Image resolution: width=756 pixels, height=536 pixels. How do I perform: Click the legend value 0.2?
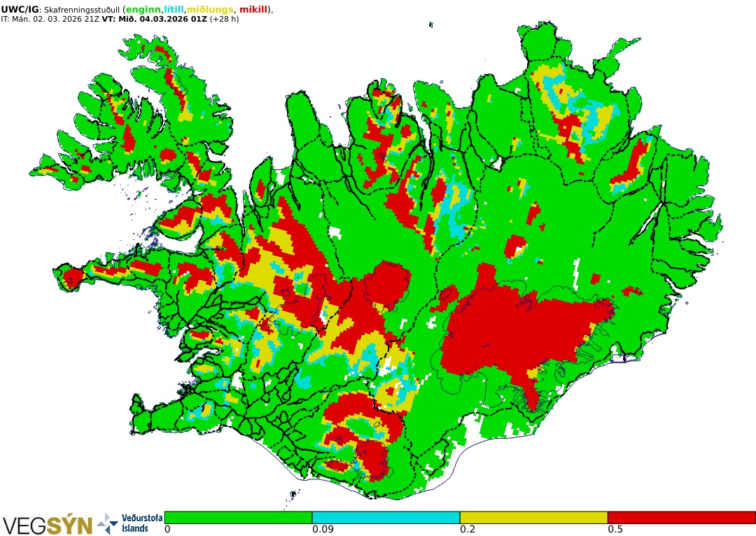point(468,529)
